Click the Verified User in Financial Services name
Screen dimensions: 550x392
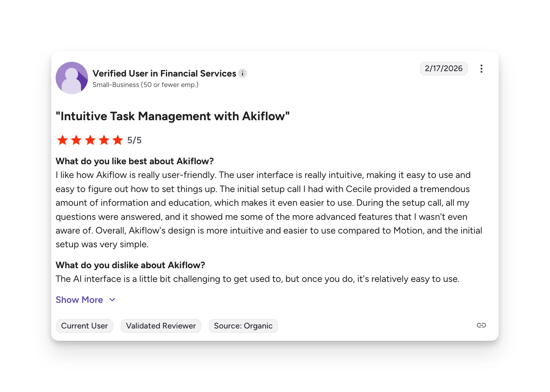(x=164, y=74)
